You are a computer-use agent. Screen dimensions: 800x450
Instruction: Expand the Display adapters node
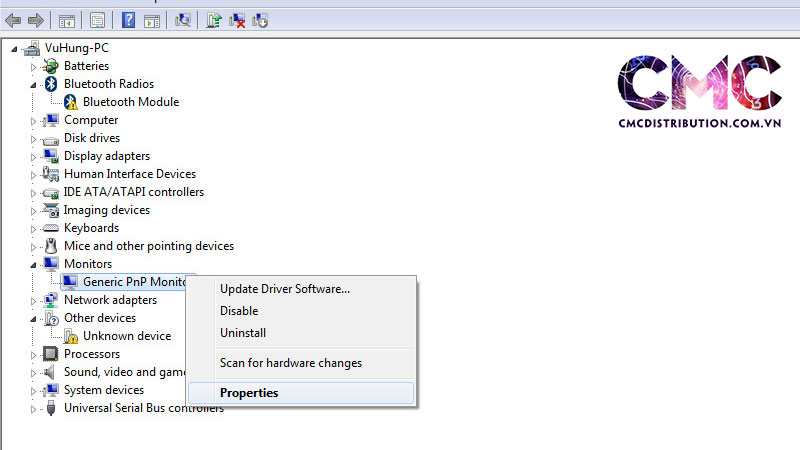[x=33, y=156]
